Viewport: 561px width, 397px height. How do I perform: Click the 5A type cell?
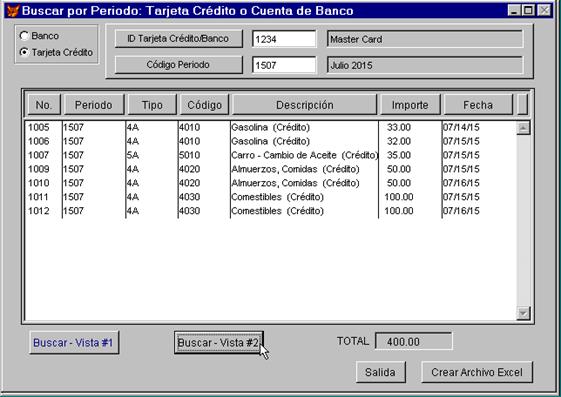(133, 155)
